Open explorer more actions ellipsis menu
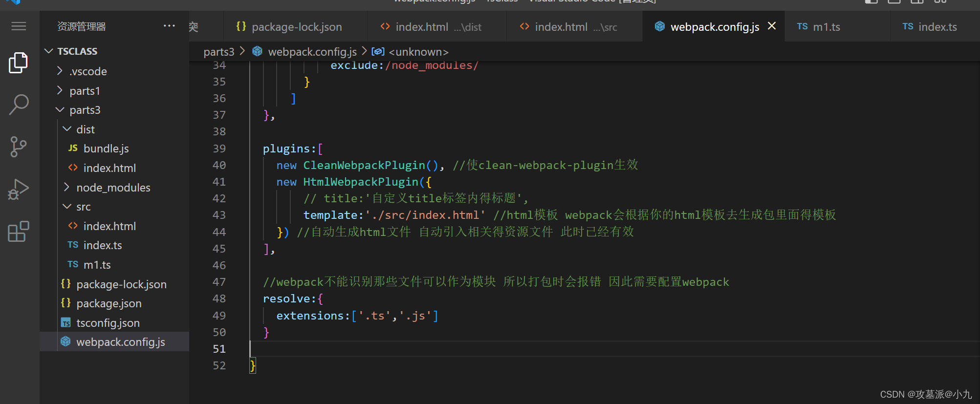The height and width of the screenshot is (404, 980). click(169, 26)
